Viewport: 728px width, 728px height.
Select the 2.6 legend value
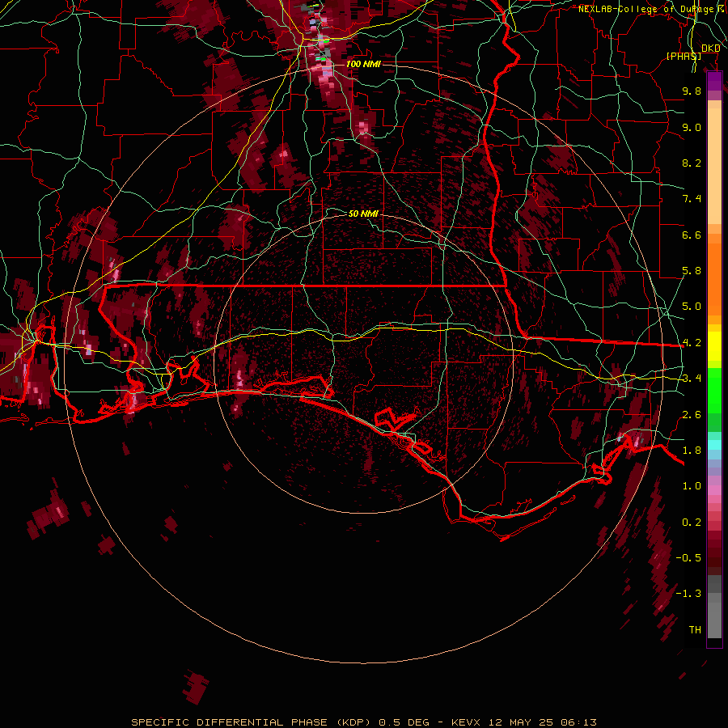coord(692,415)
